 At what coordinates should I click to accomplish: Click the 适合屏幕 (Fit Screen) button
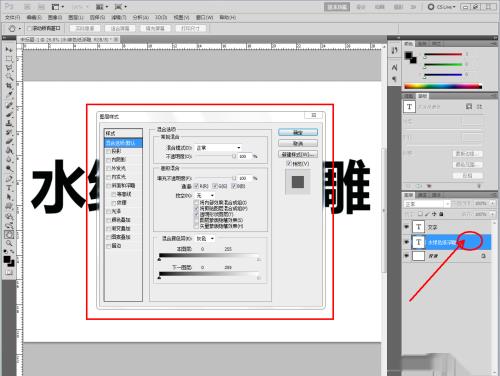[x=120, y=29]
